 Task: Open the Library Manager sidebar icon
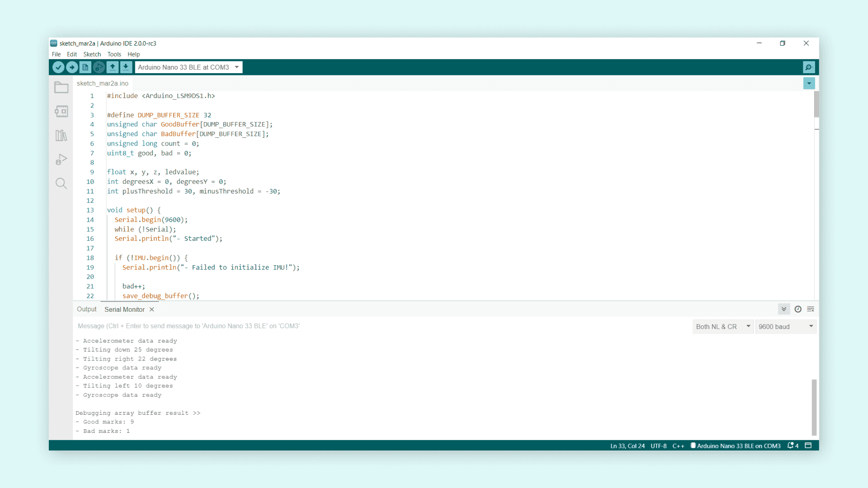[61, 136]
